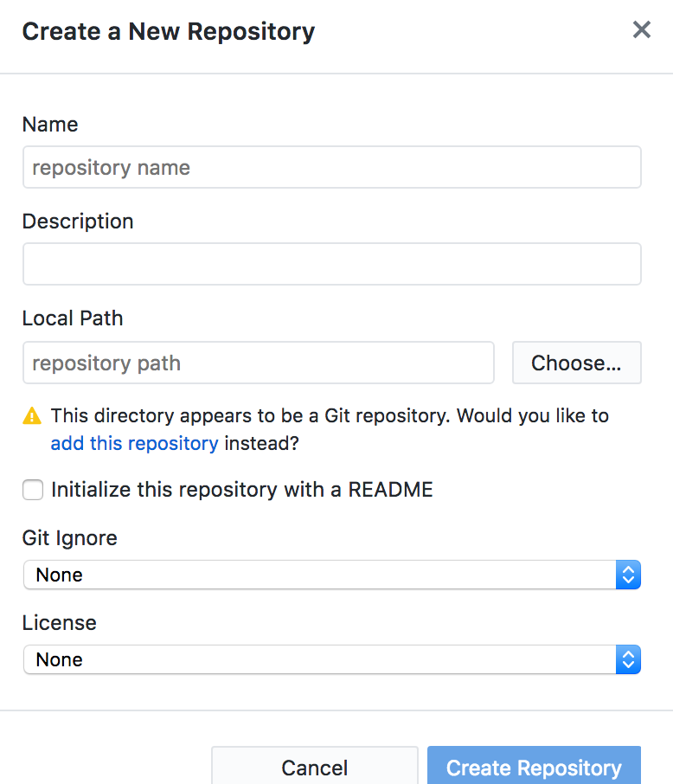The width and height of the screenshot is (673, 784).
Task: Enable Initialize this repository with a README
Action: [x=33, y=490]
